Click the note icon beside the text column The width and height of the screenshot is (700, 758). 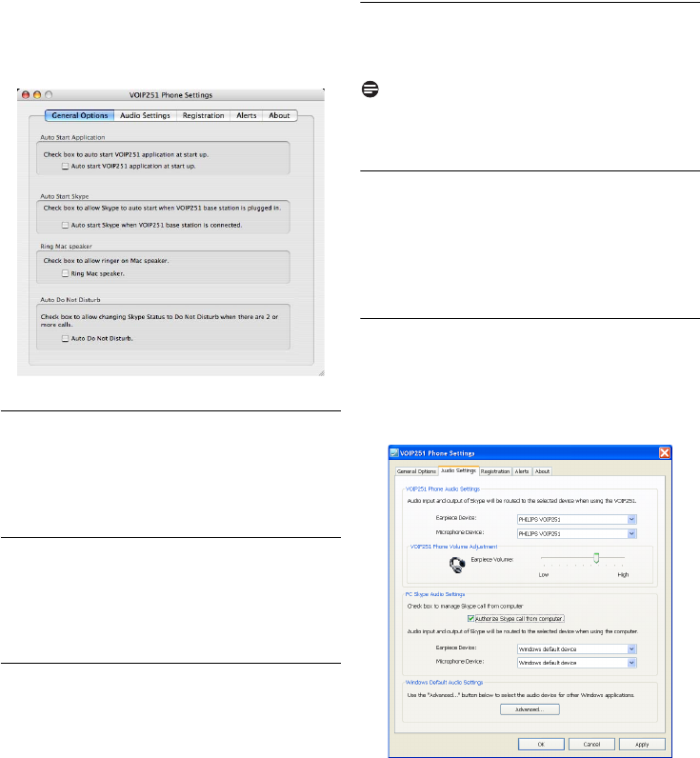click(370, 90)
